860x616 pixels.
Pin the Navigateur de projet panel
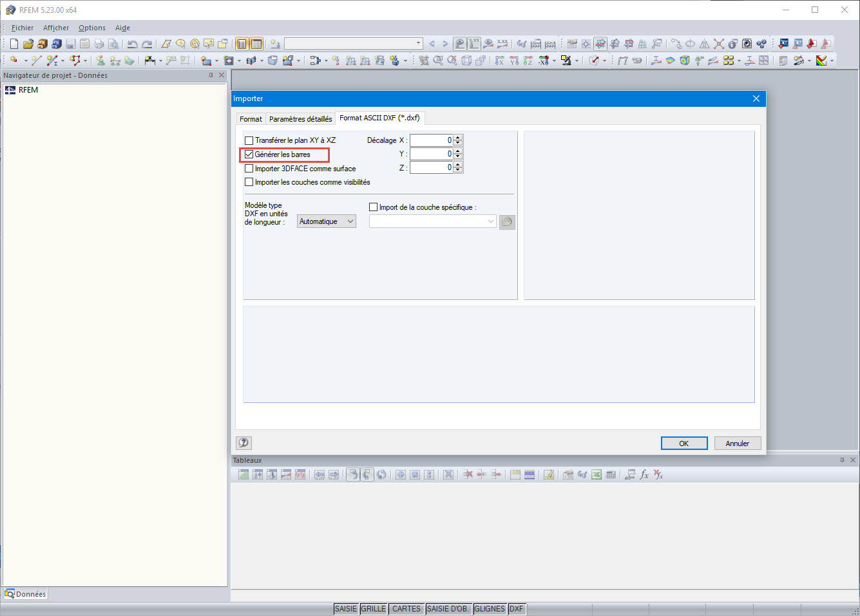(x=211, y=75)
